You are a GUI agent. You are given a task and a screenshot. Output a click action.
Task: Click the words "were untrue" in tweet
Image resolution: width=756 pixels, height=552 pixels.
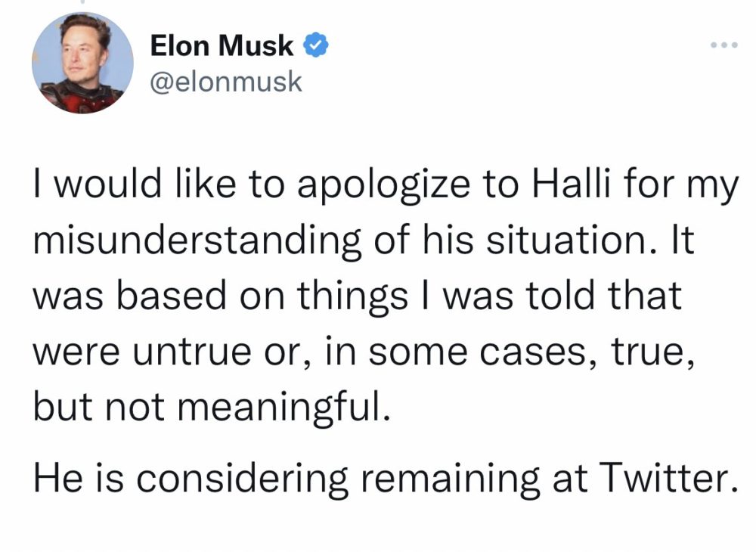[x=142, y=351]
